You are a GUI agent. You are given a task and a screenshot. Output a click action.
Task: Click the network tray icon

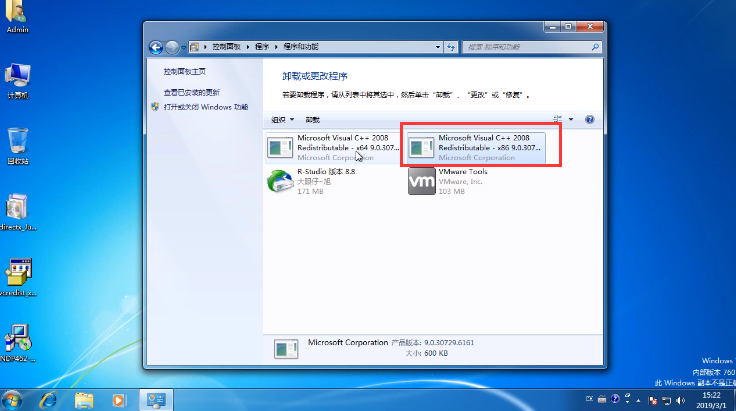667,400
